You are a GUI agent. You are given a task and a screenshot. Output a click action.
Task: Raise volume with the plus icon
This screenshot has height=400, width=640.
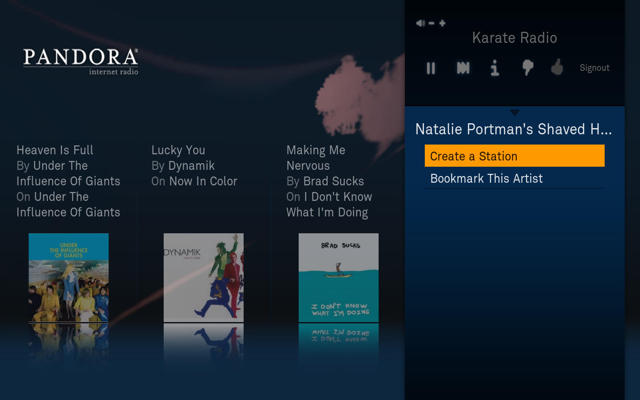pyautogui.click(x=442, y=23)
